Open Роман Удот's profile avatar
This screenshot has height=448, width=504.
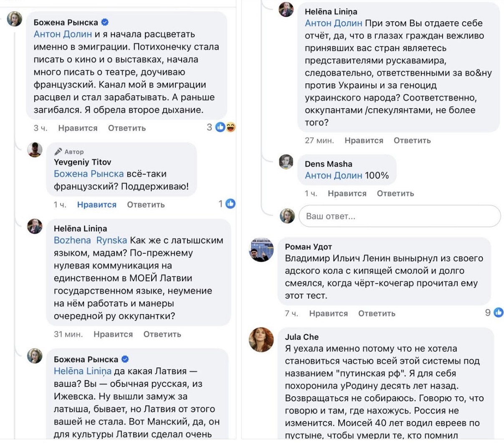261,250
